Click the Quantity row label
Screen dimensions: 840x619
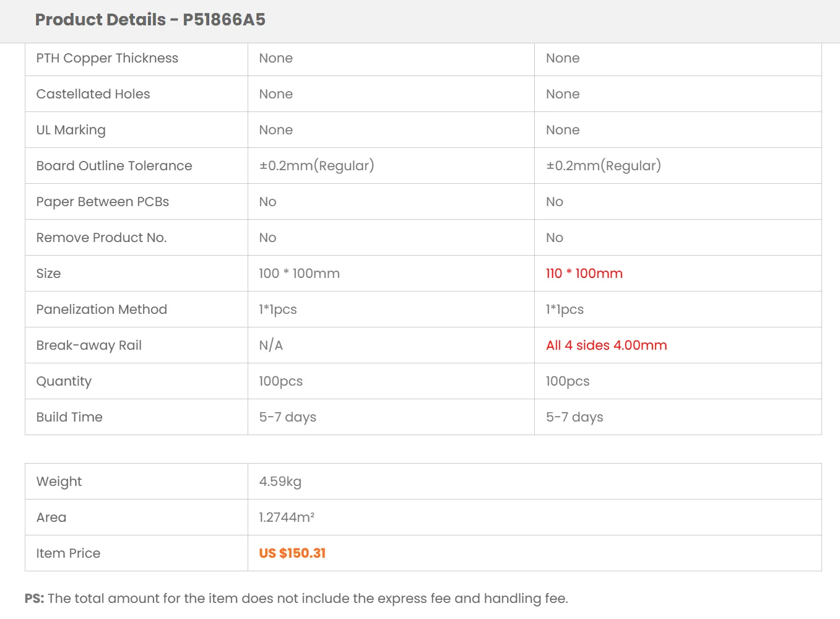click(64, 381)
